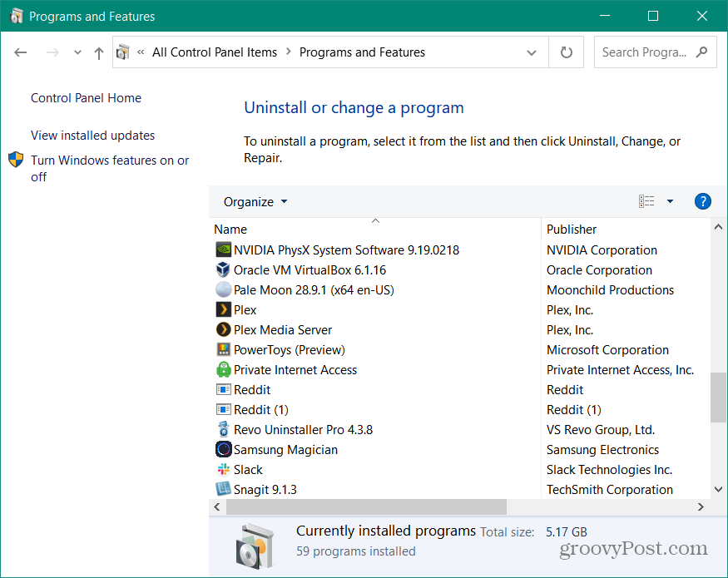Click the All Control Panel Items breadcrumb
The height and width of the screenshot is (578, 728).
point(215,52)
